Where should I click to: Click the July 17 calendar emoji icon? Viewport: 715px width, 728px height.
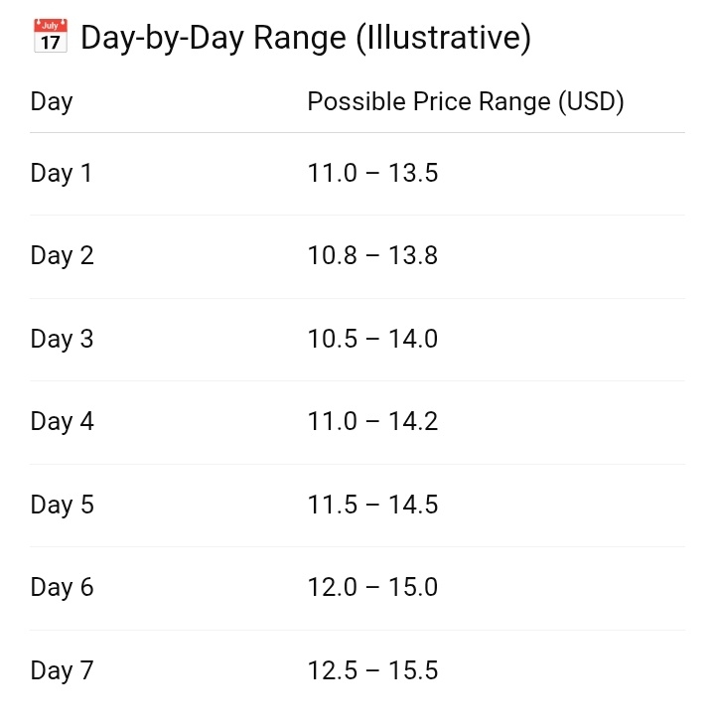[x=50, y=38]
